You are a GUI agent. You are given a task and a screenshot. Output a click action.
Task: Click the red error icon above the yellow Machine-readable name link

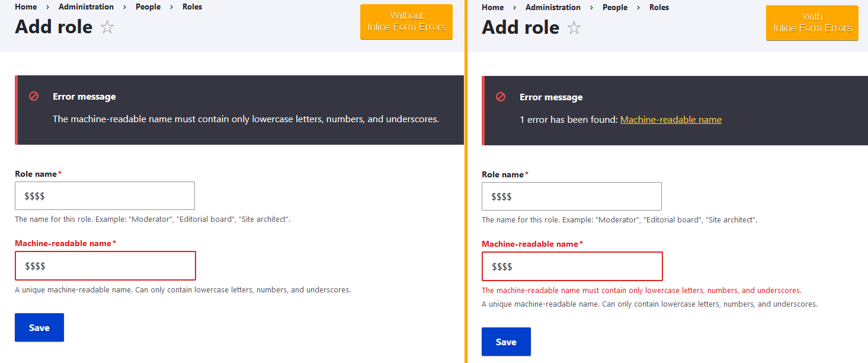click(501, 97)
